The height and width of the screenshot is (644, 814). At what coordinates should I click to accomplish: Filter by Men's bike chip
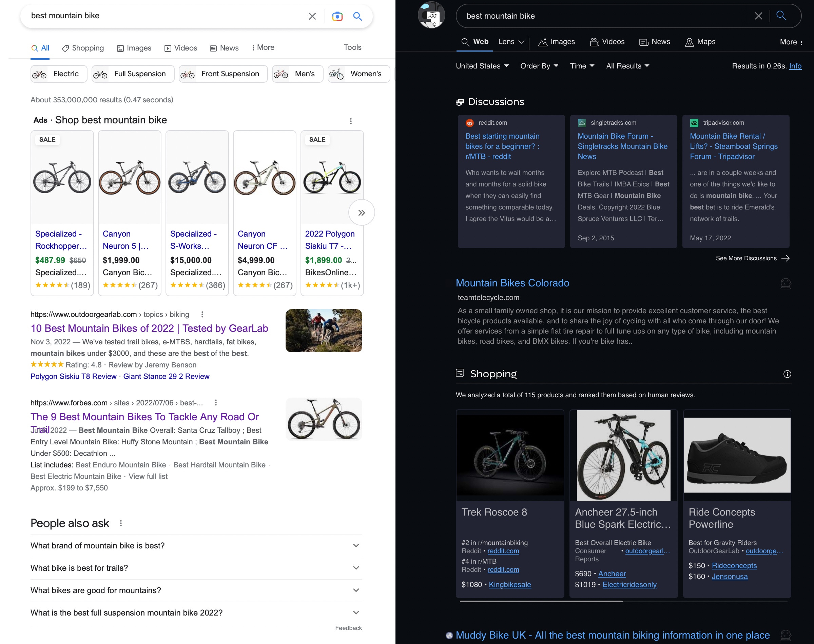[297, 74]
